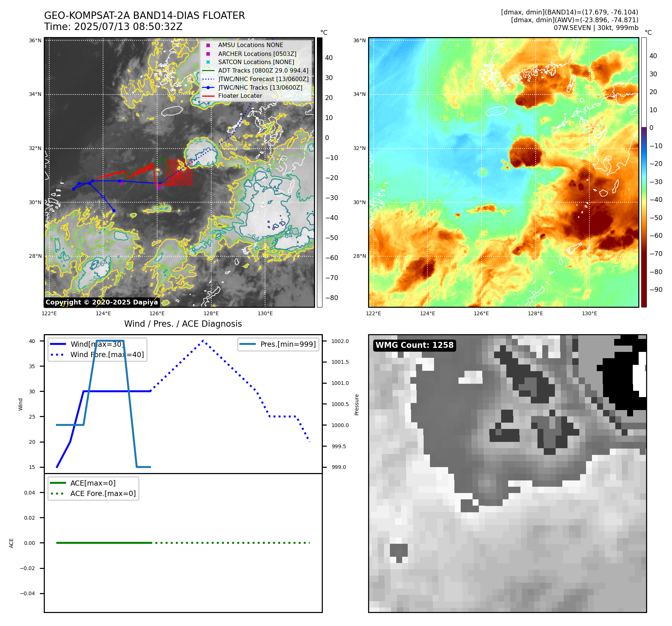Click the 40 tick on the Wind axis

pyautogui.click(x=32, y=341)
